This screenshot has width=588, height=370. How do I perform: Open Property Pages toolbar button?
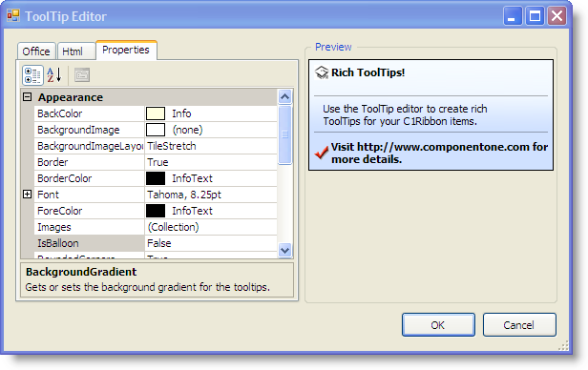coord(82,75)
